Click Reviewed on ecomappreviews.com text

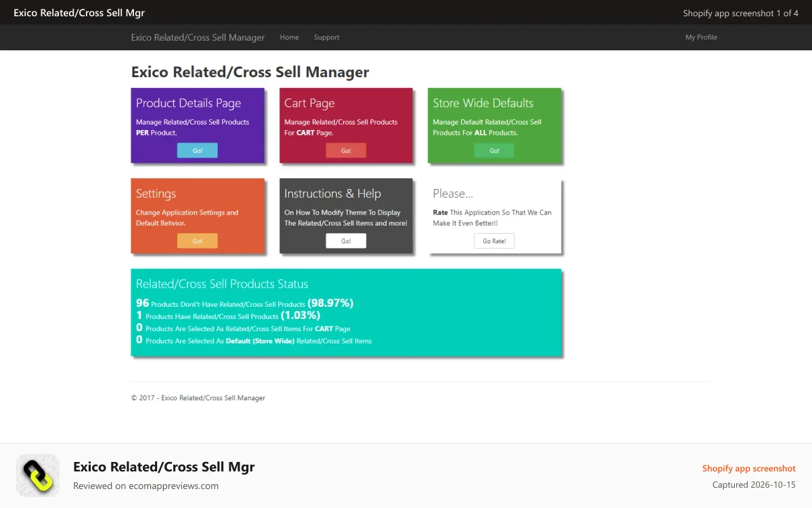(145, 486)
